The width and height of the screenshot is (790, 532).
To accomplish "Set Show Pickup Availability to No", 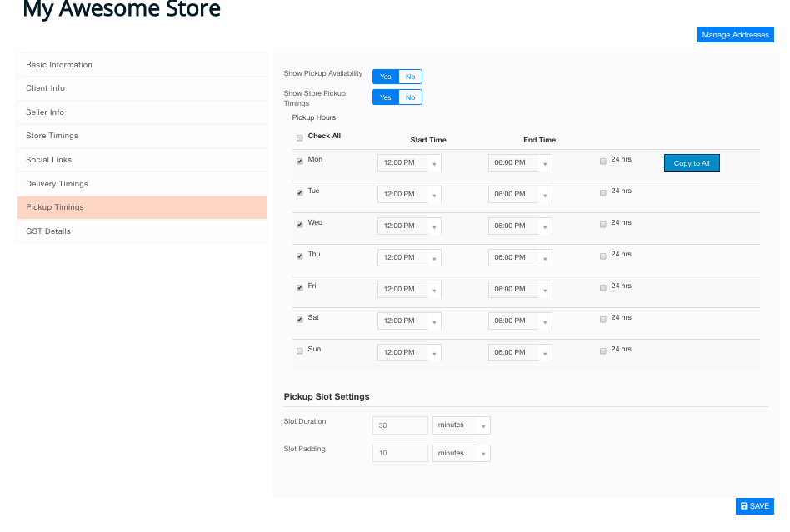I will coord(410,77).
